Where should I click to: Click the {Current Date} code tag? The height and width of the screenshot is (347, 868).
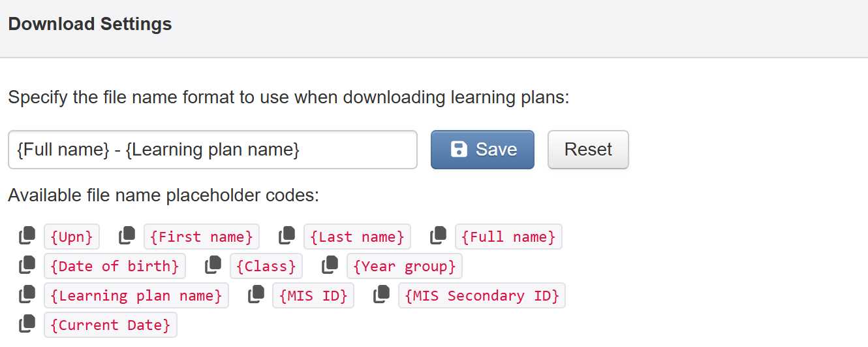coord(110,325)
